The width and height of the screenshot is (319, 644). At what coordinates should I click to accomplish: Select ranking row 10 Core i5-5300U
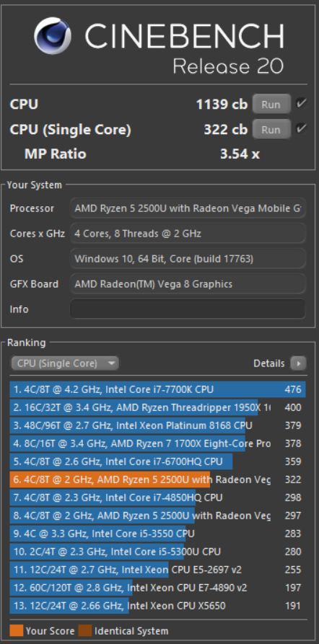[158, 552]
